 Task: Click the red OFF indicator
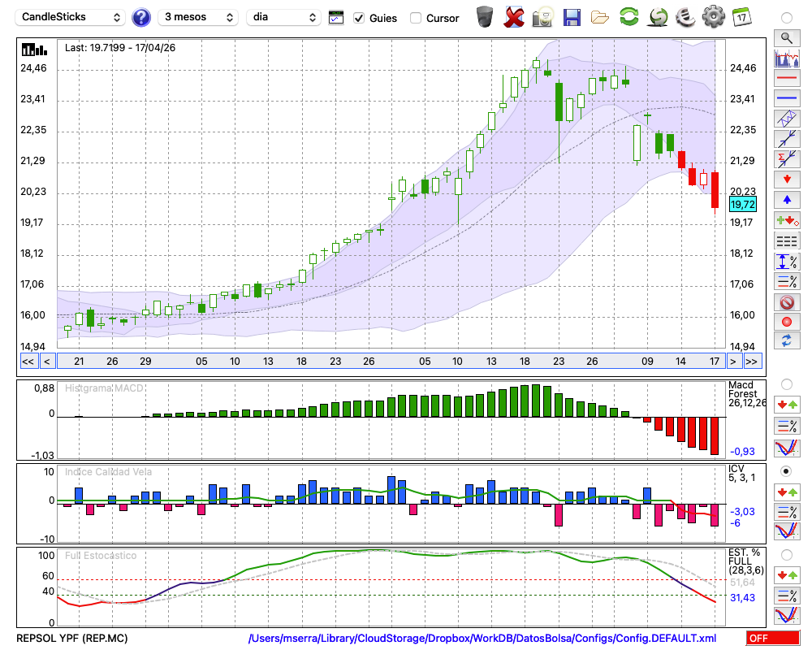point(773,638)
